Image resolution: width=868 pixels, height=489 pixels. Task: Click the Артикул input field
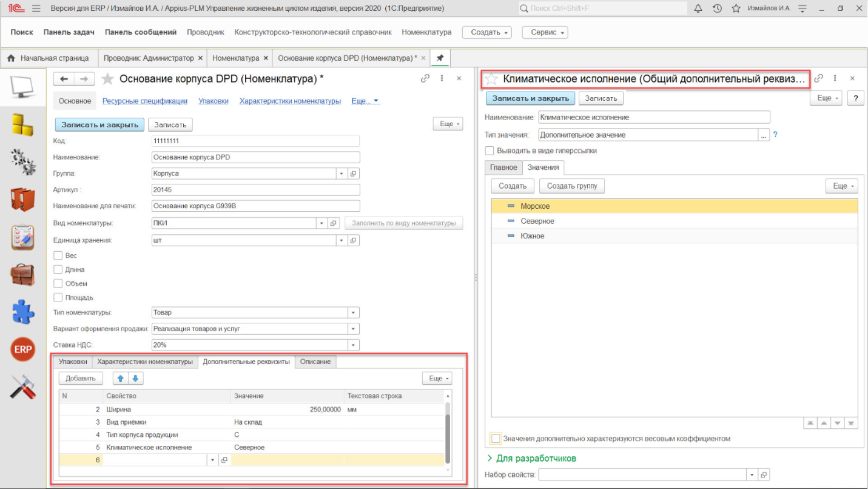click(255, 190)
